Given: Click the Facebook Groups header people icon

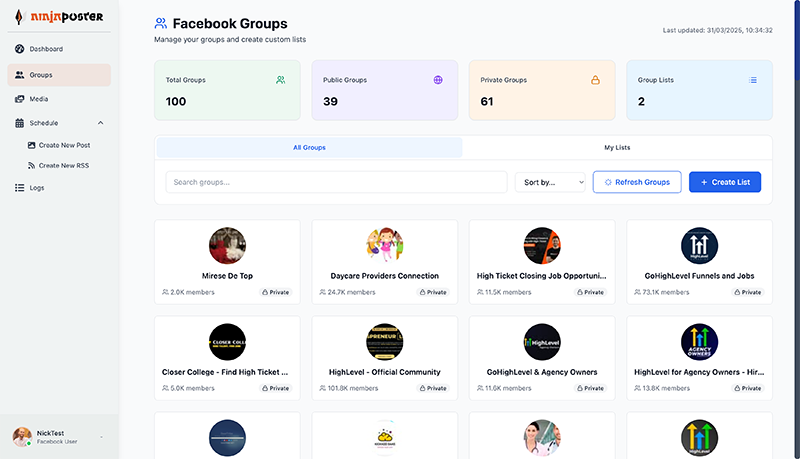Looking at the screenshot, I should [161, 23].
